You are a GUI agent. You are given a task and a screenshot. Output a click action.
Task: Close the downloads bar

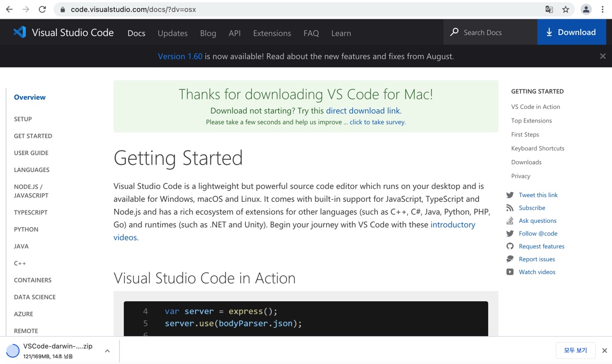tap(605, 350)
